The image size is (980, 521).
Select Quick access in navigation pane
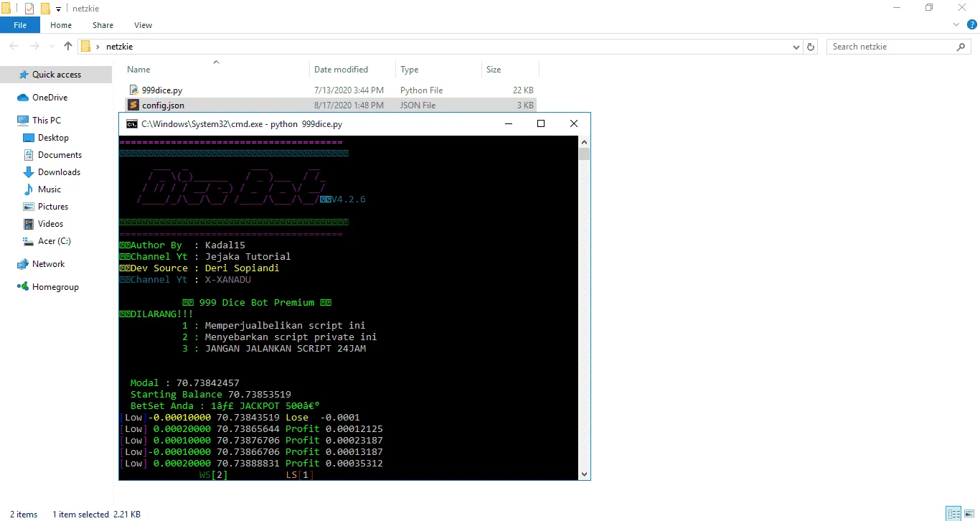pos(56,75)
